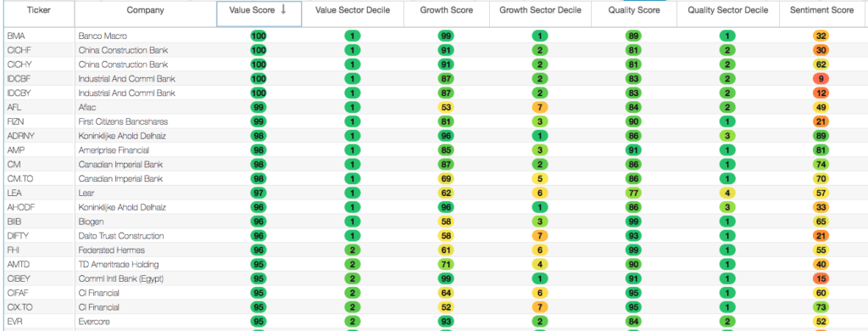Click IDCBF's red sentiment score 9
The image size is (868, 331).
click(821, 79)
